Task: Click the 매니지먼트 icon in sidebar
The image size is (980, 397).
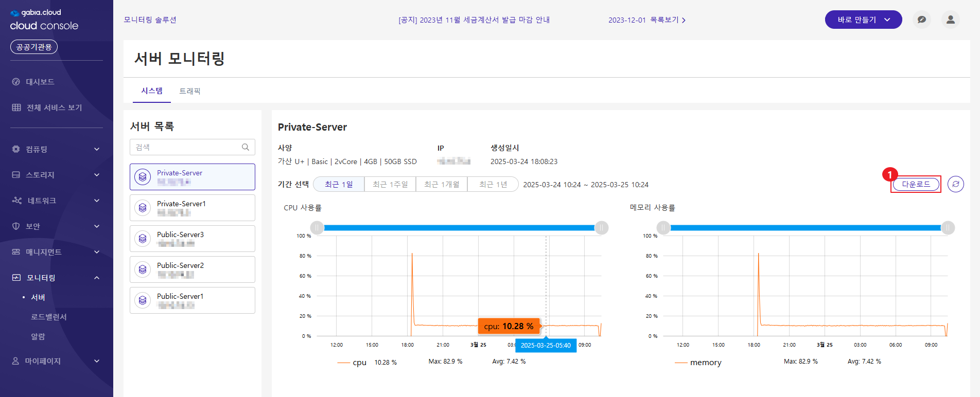Action: 16,252
